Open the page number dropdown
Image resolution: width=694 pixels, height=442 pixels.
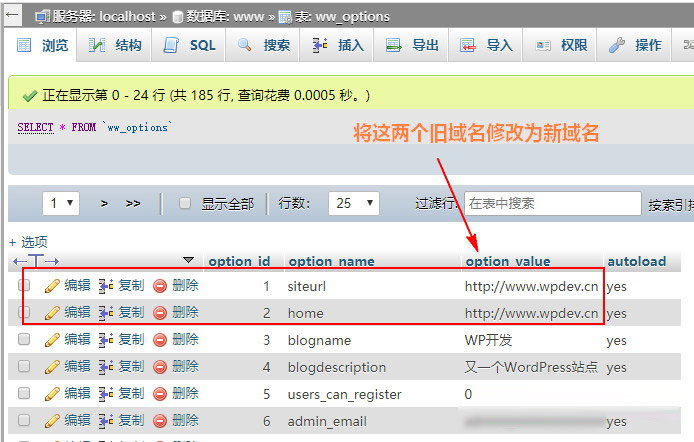[x=61, y=204]
